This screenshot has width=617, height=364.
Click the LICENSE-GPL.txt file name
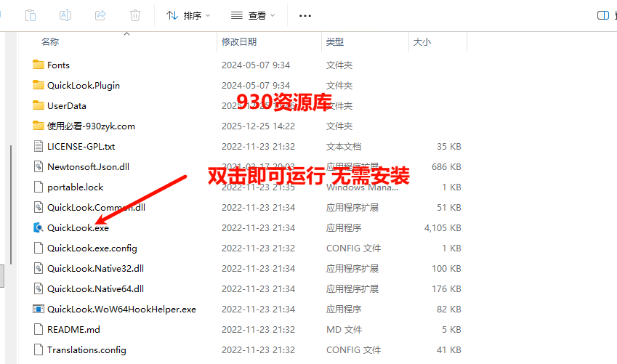pos(81,146)
